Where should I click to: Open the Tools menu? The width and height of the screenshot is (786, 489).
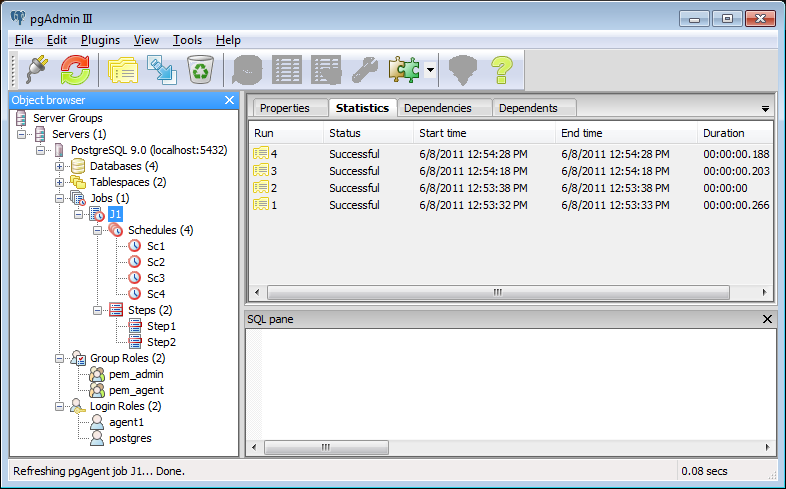tap(187, 40)
